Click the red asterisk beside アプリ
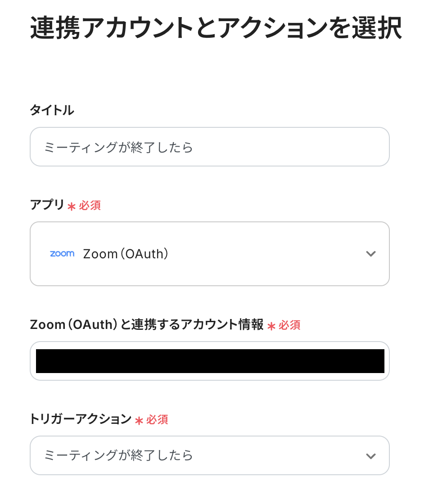This screenshot has width=438, height=504. point(71,206)
